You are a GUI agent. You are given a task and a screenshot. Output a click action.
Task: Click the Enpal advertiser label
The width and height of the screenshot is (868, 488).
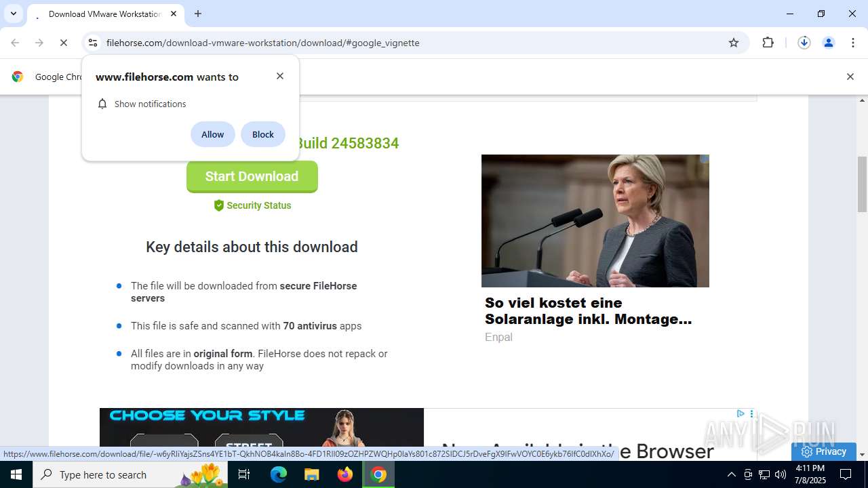pyautogui.click(x=498, y=337)
